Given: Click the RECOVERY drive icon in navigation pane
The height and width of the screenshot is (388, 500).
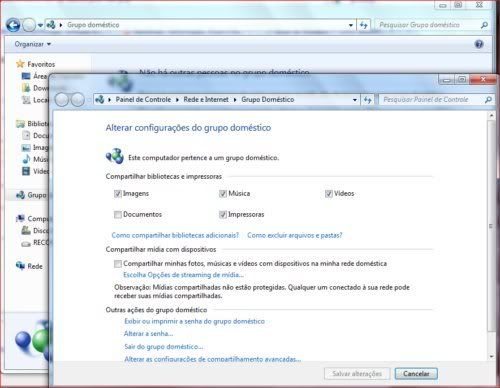Looking at the screenshot, I should point(26,244).
